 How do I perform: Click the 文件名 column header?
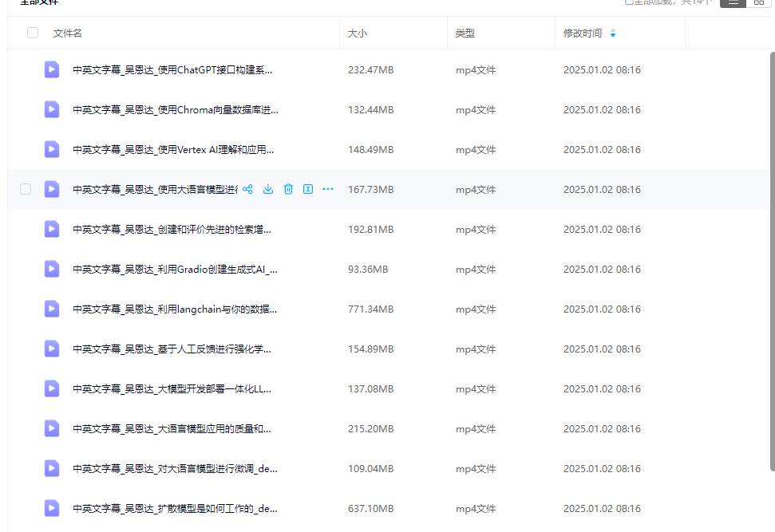[68, 33]
